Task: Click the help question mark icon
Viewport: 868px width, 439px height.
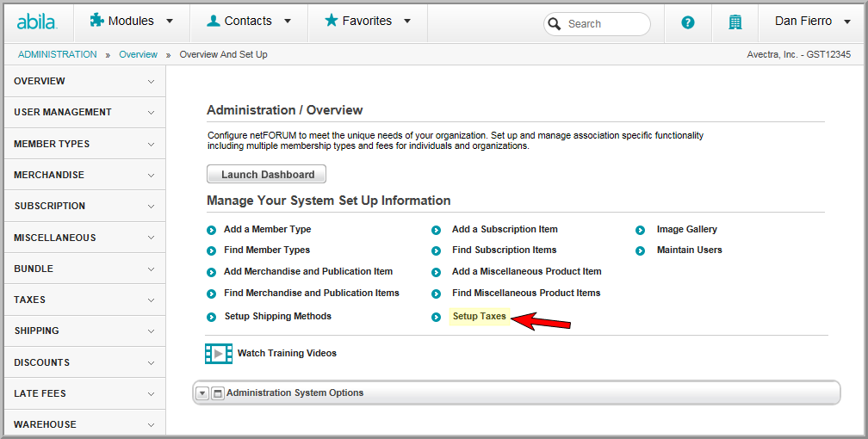Action: point(687,22)
